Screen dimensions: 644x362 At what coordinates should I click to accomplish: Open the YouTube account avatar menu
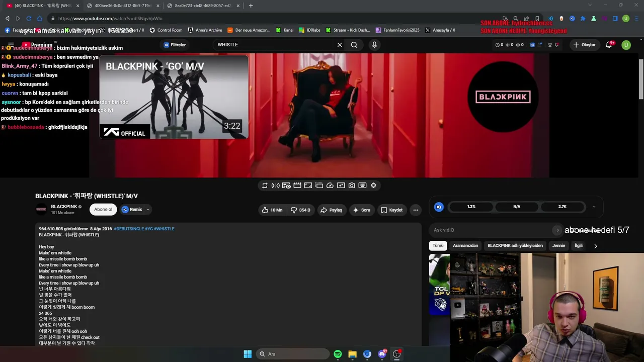tap(626, 45)
